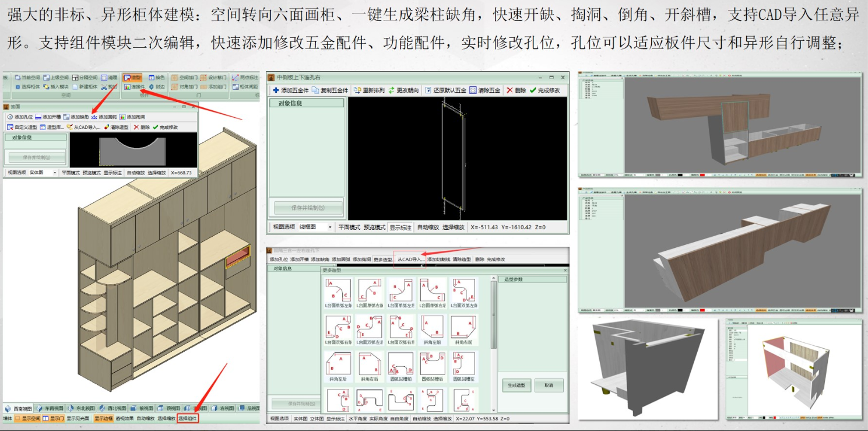Click 更改朝向 in the hardware window
Image resolution: width=868 pixels, height=431 pixels.
(x=403, y=90)
